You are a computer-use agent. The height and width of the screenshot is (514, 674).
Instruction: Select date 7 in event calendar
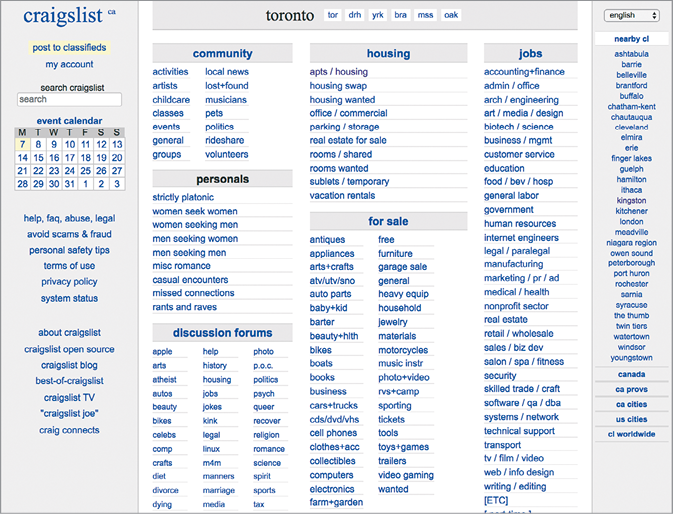click(x=22, y=144)
